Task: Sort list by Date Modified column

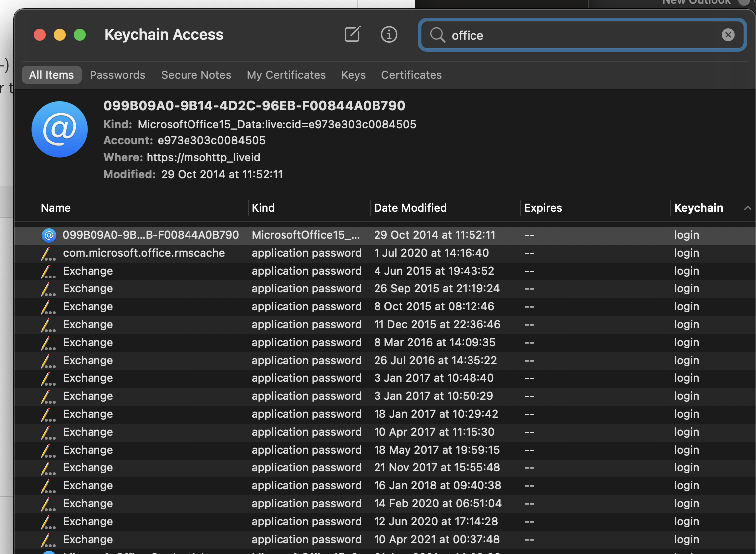Action: point(410,208)
